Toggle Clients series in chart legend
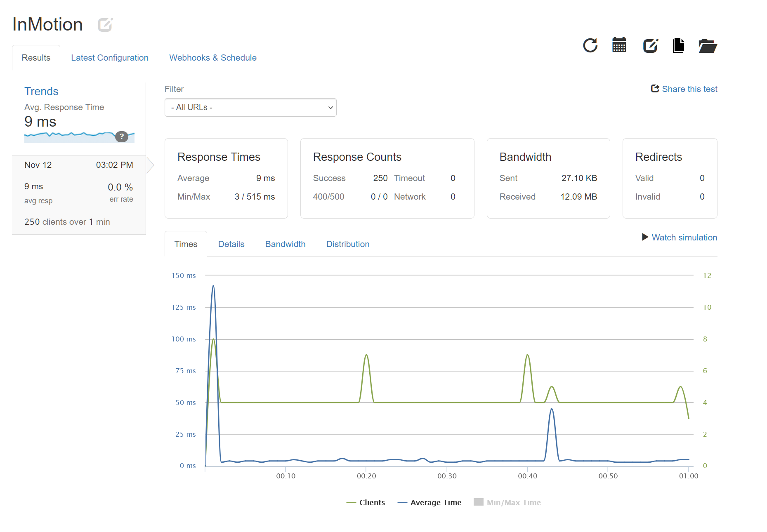 coord(366,502)
